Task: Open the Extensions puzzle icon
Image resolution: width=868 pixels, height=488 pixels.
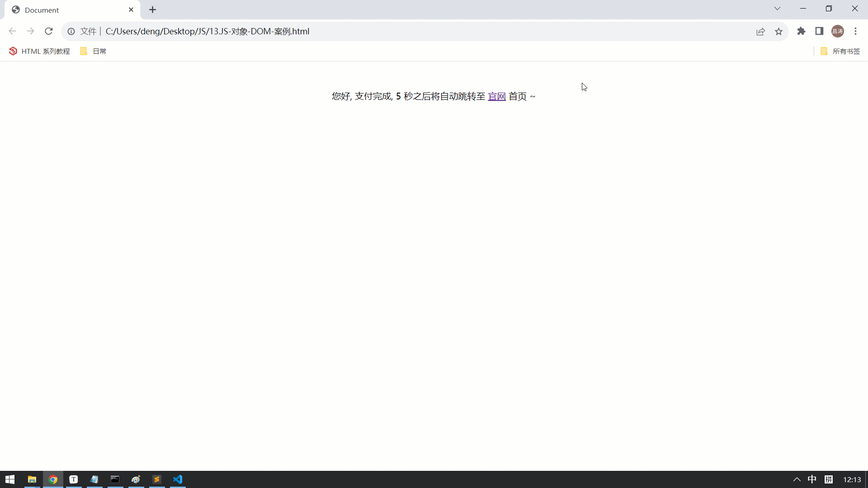Action: (x=801, y=31)
